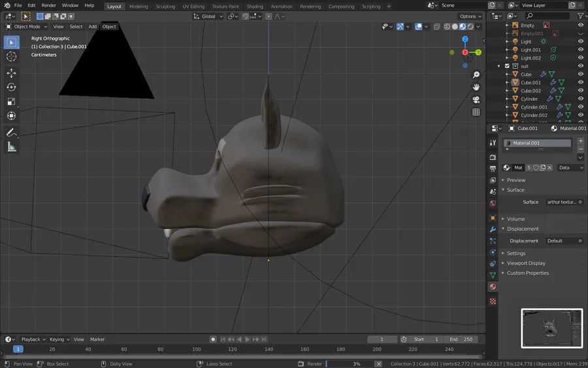The width and height of the screenshot is (588, 368).
Task: Remove material slot with minus button
Action: tap(581, 149)
